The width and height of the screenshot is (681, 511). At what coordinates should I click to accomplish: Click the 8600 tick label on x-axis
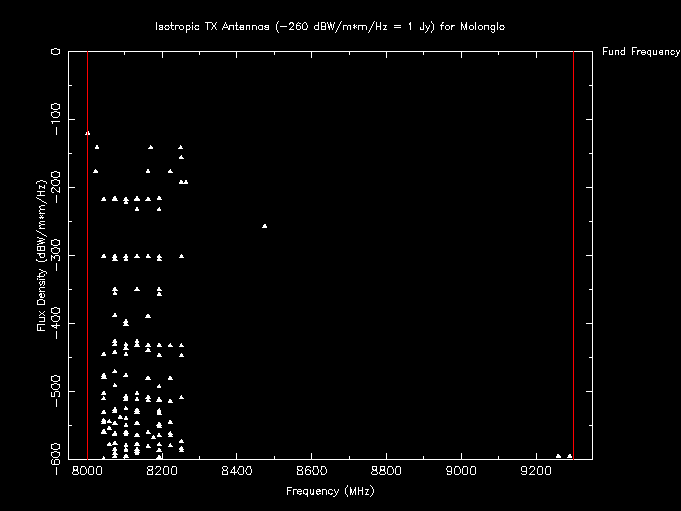[312, 472]
